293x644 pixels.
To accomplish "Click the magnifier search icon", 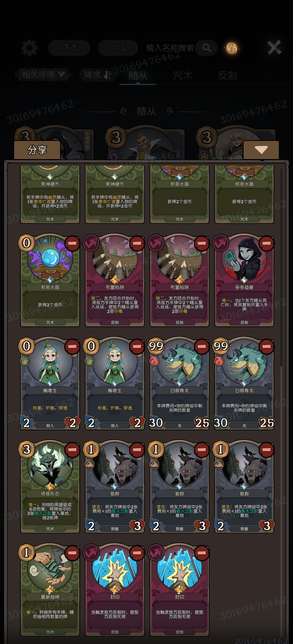I will [207, 48].
